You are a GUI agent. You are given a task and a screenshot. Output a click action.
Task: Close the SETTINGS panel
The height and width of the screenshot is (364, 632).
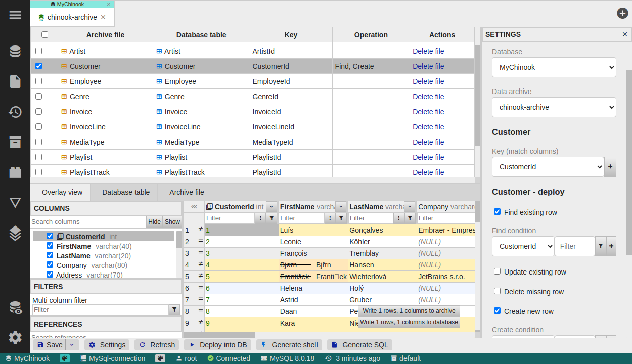coord(625,34)
